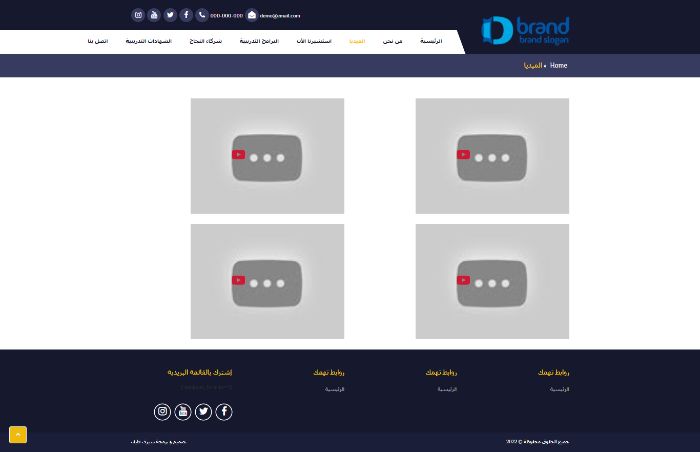Open the footer Instagram circle icon
This screenshot has height=452, width=700.
pyautogui.click(x=162, y=411)
